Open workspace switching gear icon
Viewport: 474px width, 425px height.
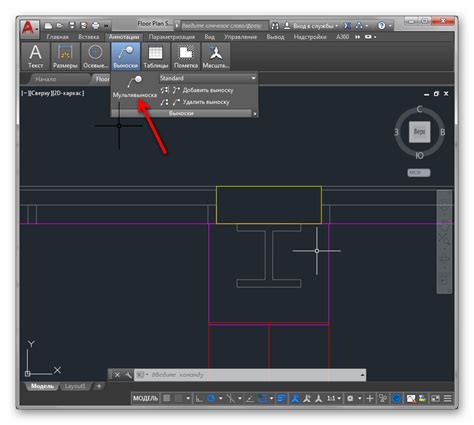point(350,398)
